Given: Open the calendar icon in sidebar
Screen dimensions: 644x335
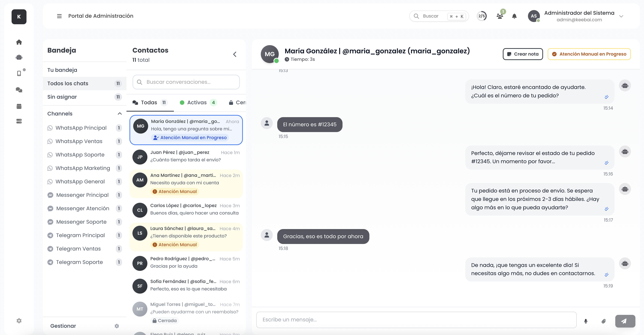Looking at the screenshot, I should click(19, 106).
